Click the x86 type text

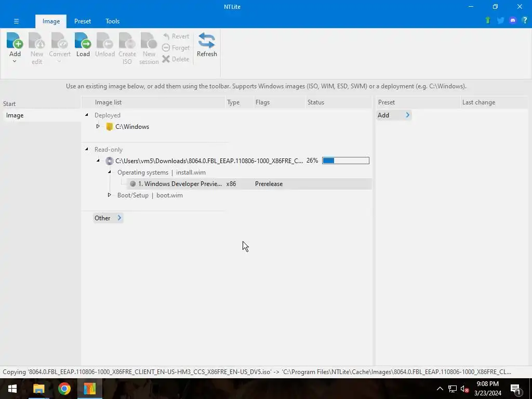(x=231, y=183)
